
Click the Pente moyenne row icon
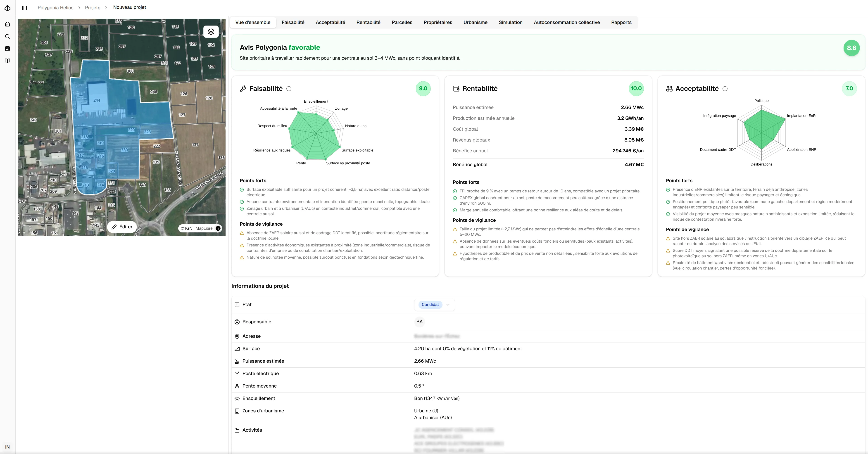pyautogui.click(x=237, y=386)
